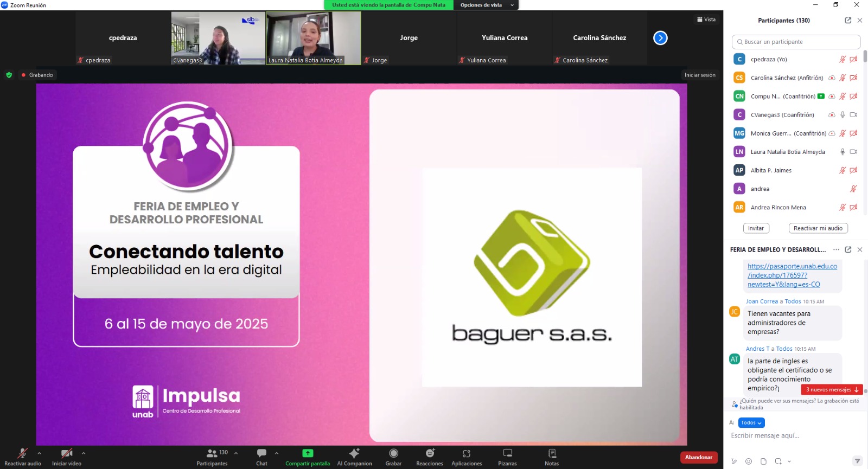Image resolution: width=868 pixels, height=469 pixels.
Task: Toggle Reactivar audio microphone button
Action: pos(23,454)
